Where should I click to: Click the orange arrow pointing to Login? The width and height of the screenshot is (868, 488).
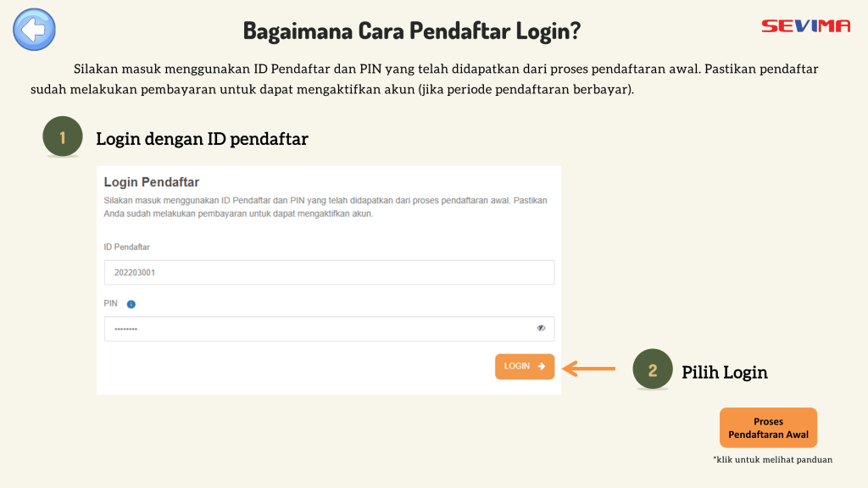(x=589, y=368)
